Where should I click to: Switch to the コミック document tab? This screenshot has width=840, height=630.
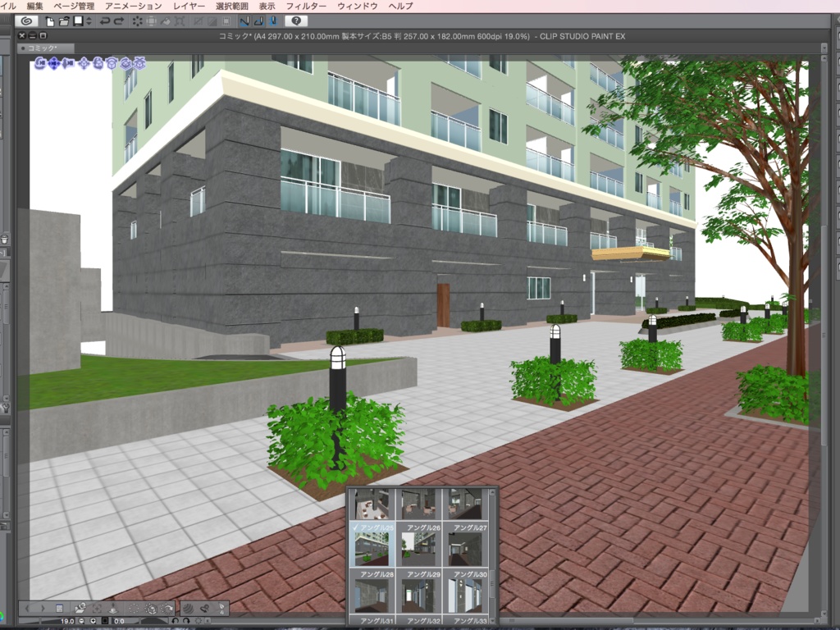point(45,48)
